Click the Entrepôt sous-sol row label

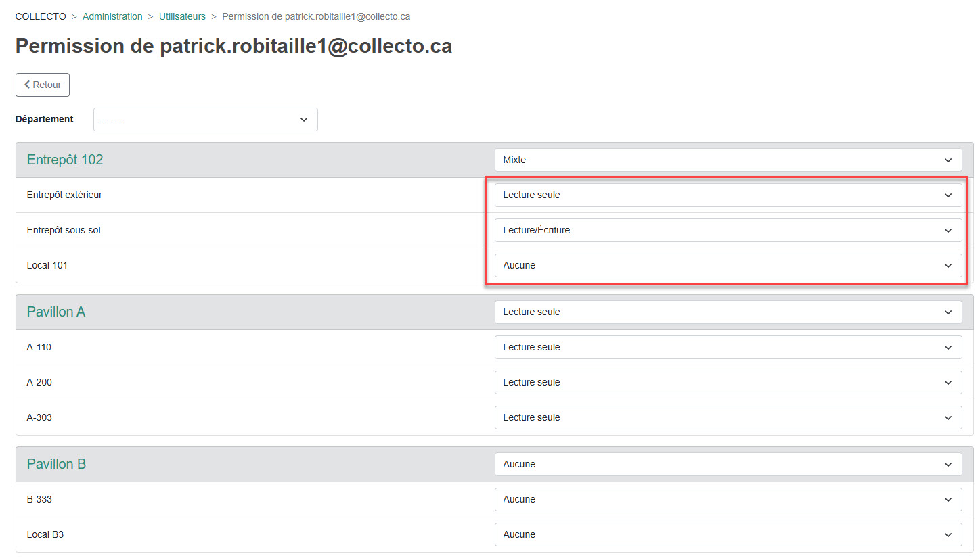64,231
